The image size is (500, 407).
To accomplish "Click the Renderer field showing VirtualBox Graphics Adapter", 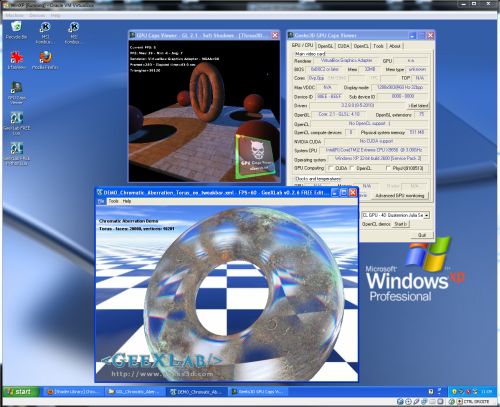I will (x=347, y=61).
